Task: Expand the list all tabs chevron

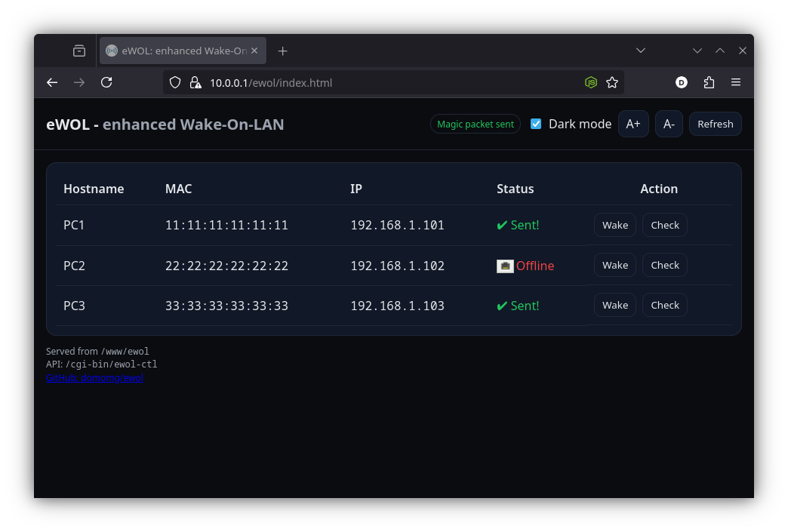Action: [x=641, y=51]
